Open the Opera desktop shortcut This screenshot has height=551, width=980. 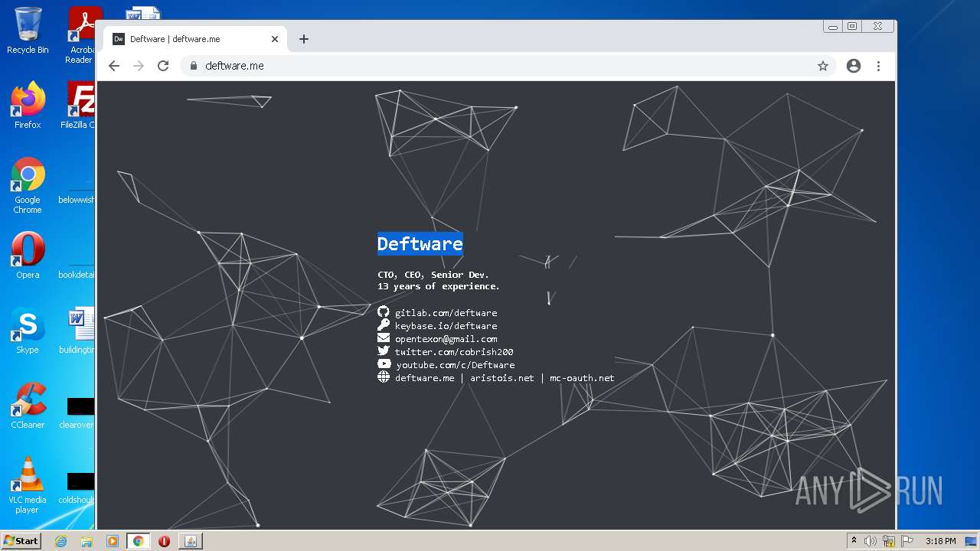click(x=28, y=256)
